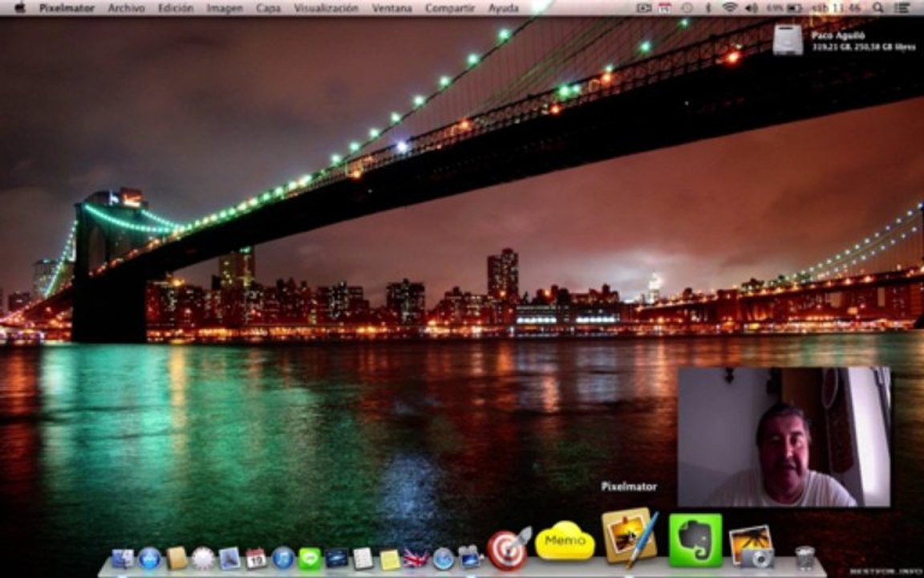Viewport: 924px width, 578px height.
Task: Open the volume control in menu bar
Action: point(751,8)
